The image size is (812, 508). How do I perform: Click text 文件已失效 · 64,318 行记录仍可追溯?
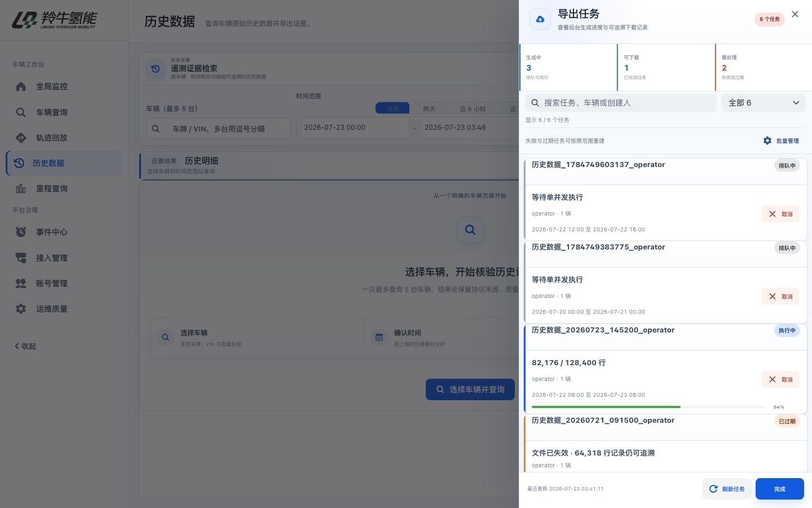tap(593, 453)
